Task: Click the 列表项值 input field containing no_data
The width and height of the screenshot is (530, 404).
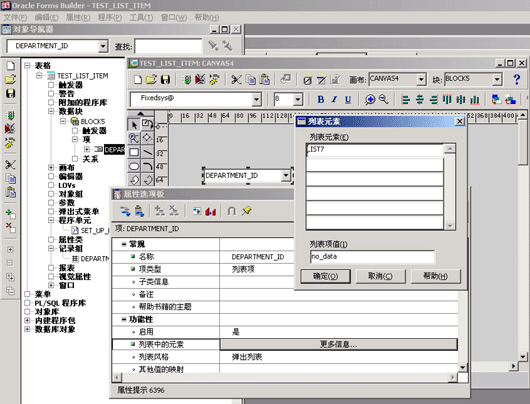Action: tap(372, 257)
